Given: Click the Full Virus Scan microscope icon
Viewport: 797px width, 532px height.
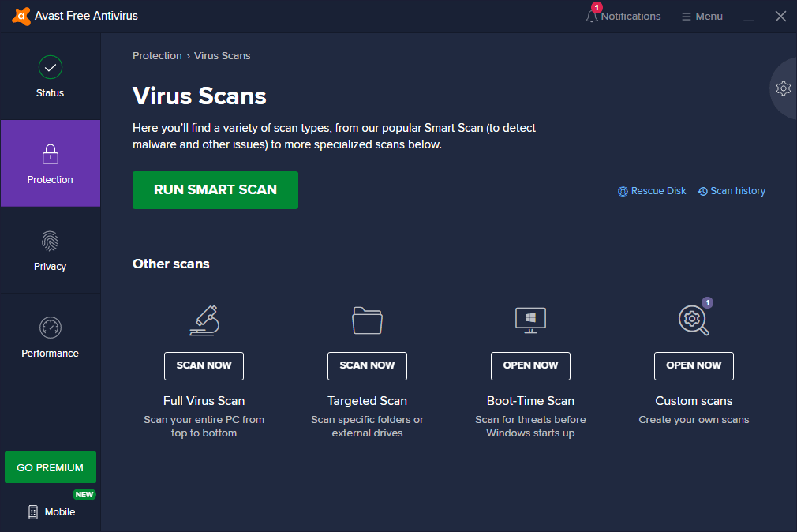Looking at the screenshot, I should coord(204,320).
